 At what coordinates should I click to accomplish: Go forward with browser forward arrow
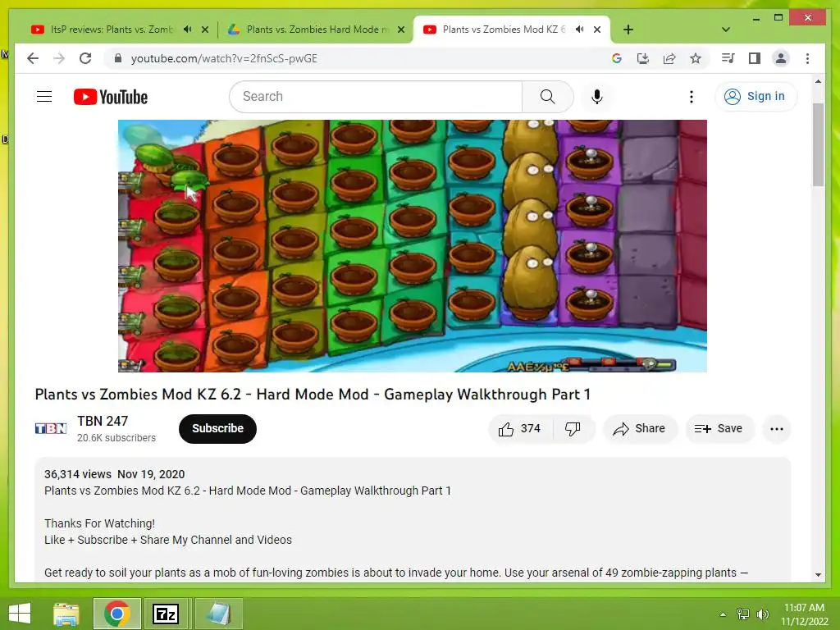tap(59, 58)
